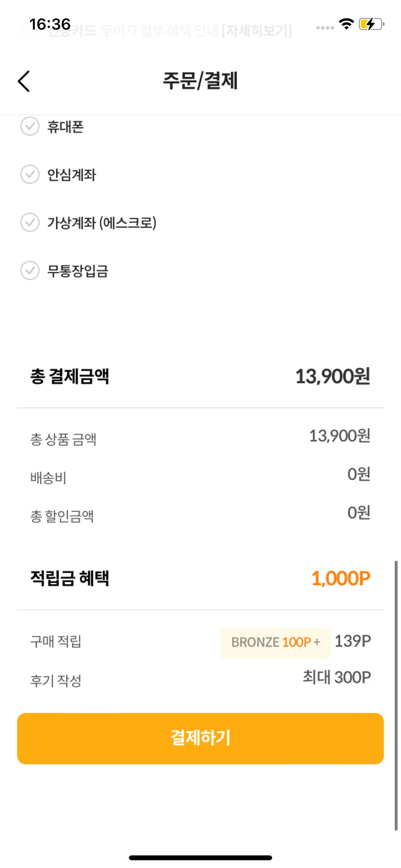Tap the home indicator bar at bottom
Viewport: 401px width, 868px height.
[x=200, y=857]
